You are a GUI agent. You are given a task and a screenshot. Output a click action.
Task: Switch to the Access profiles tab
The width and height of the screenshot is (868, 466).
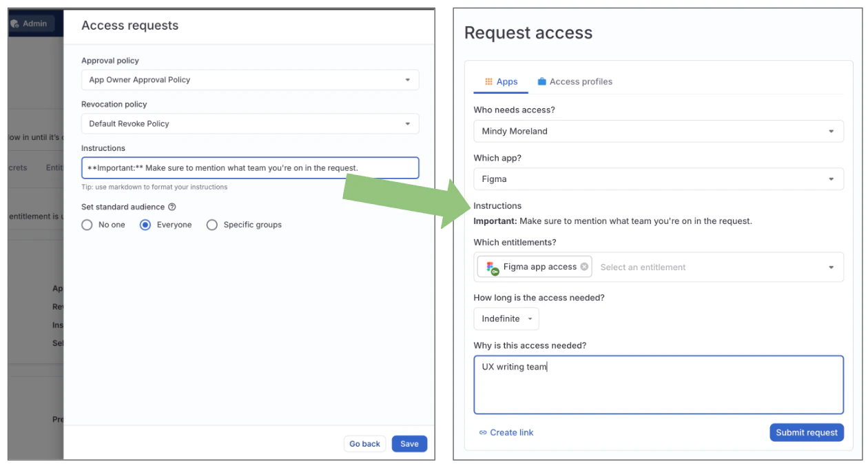pos(575,81)
